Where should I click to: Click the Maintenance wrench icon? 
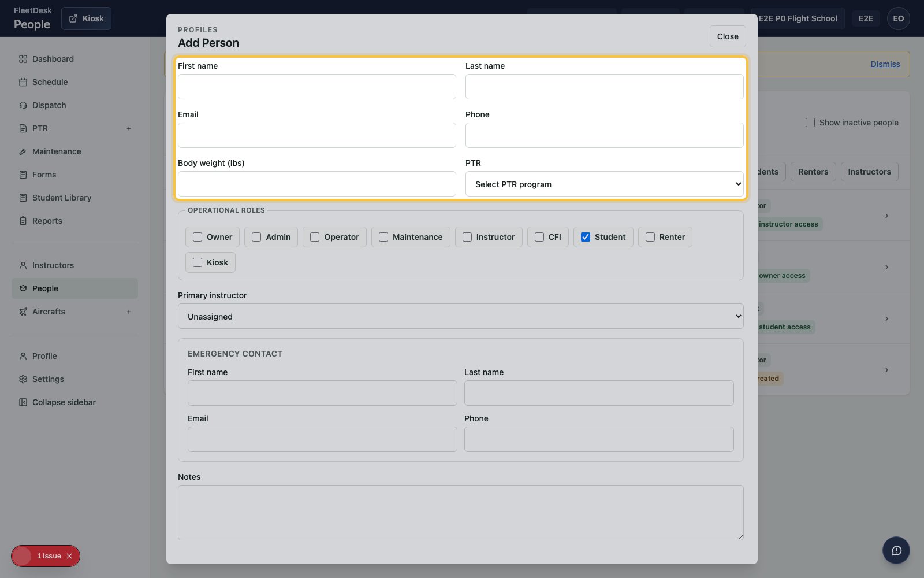[23, 151]
